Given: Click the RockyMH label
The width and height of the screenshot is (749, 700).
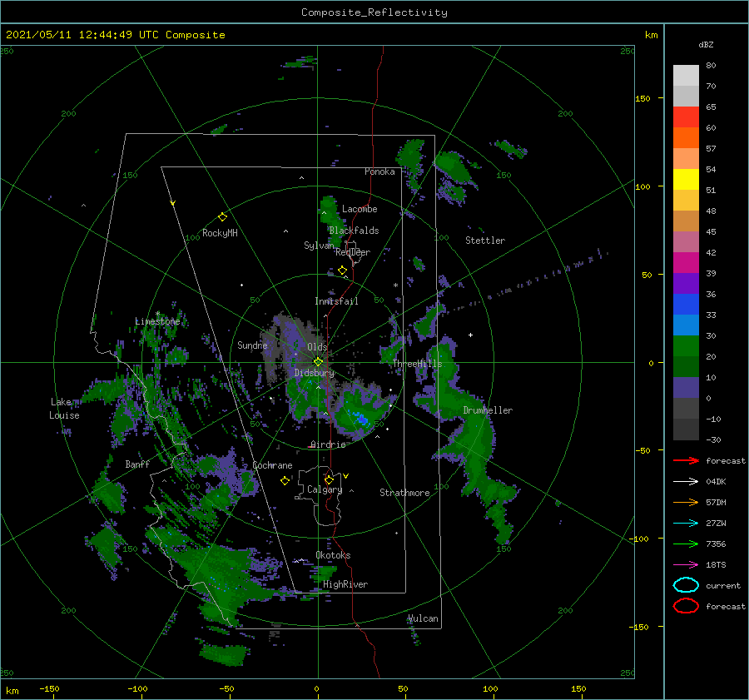Looking at the screenshot, I should 220,233.
